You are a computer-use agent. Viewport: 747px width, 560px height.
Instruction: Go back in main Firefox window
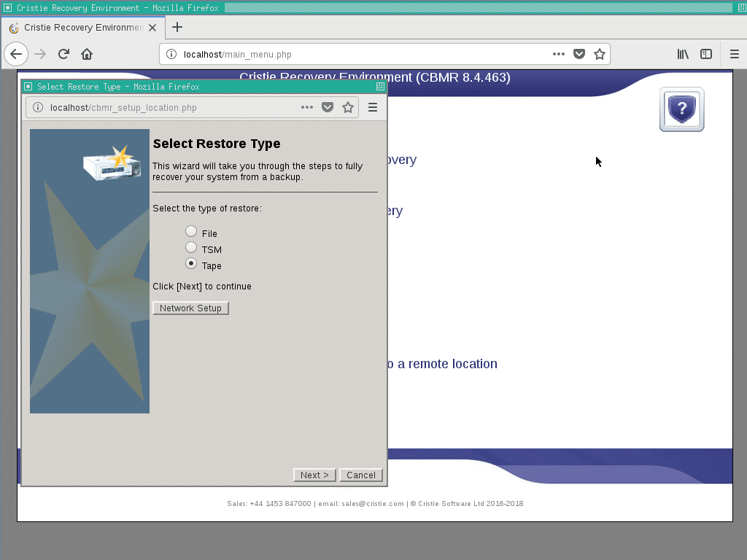16,54
